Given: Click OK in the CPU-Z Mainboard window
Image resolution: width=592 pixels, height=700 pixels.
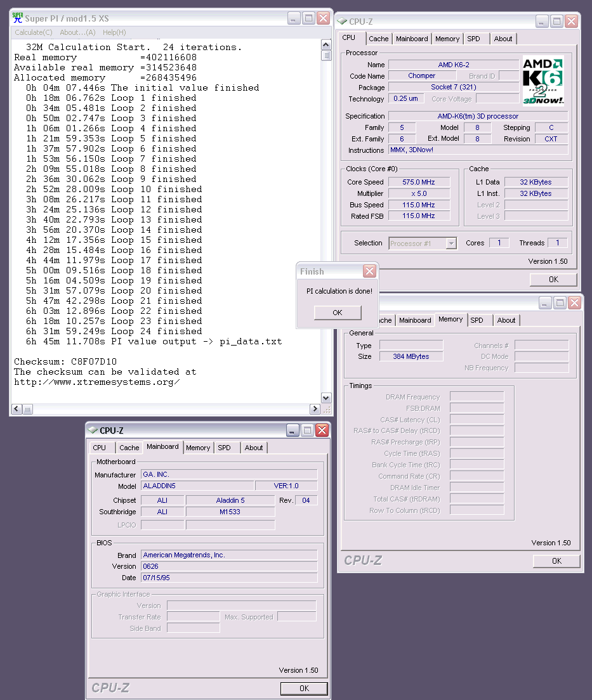Looking at the screenshot, I should tap(305, 689).
